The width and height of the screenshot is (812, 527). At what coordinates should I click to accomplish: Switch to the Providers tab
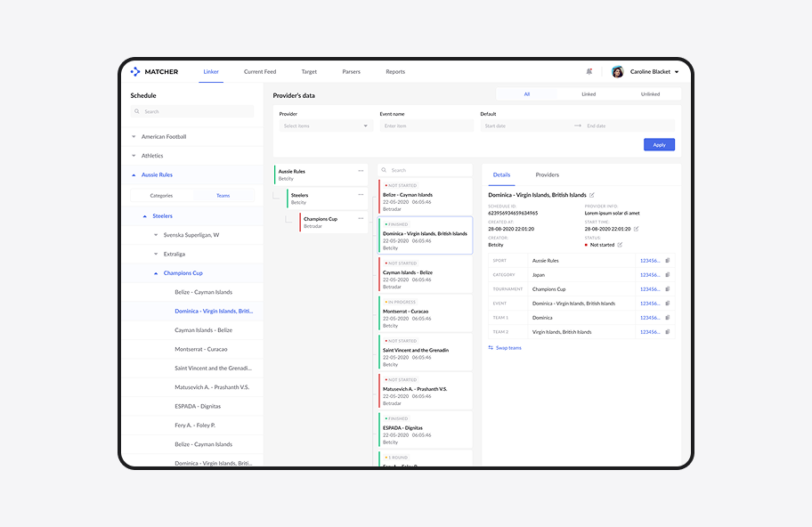[x=547, y=175]
